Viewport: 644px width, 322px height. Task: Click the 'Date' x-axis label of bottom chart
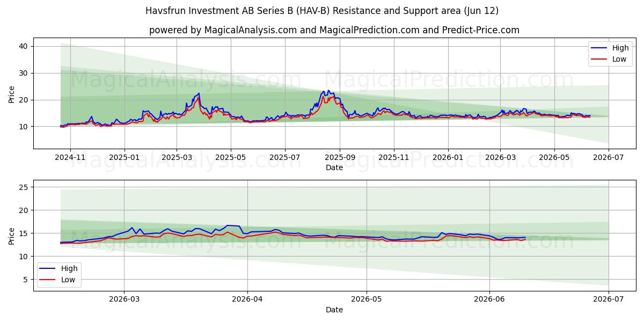pyautogui.click(x=334, y=310)
